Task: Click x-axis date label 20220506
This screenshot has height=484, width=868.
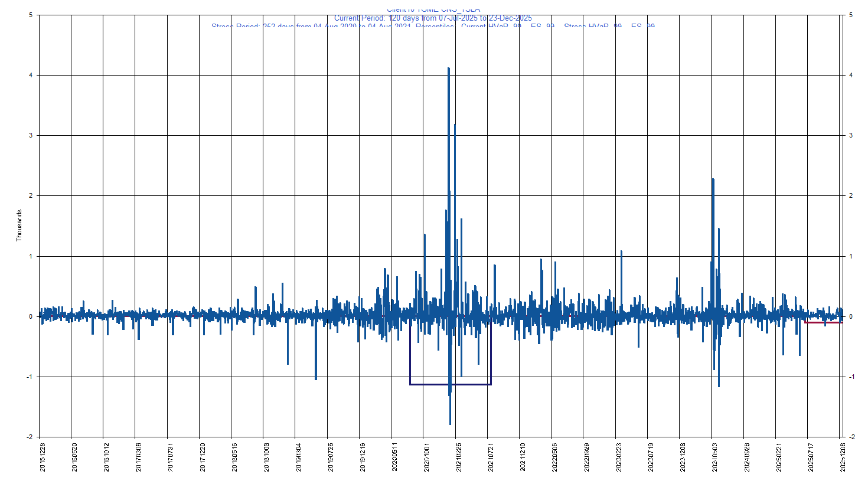Action: click(x=554, y=456)
